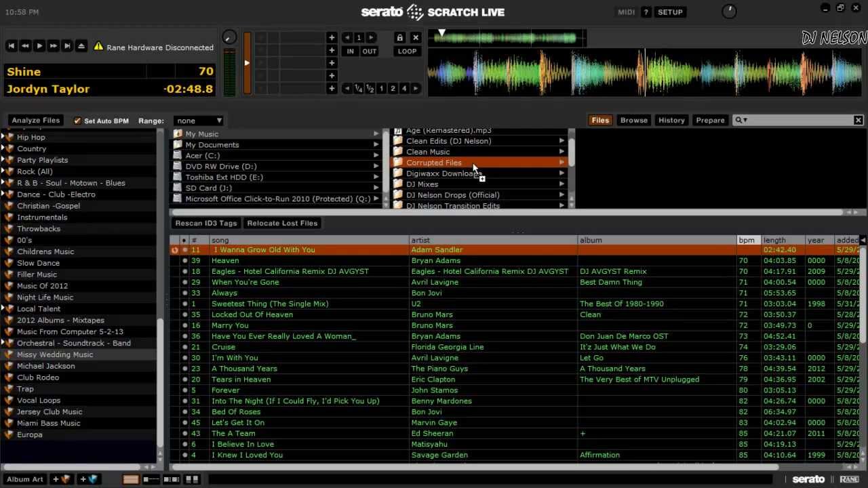
Task: Open the SETUP screen
Action: (670, 12)
